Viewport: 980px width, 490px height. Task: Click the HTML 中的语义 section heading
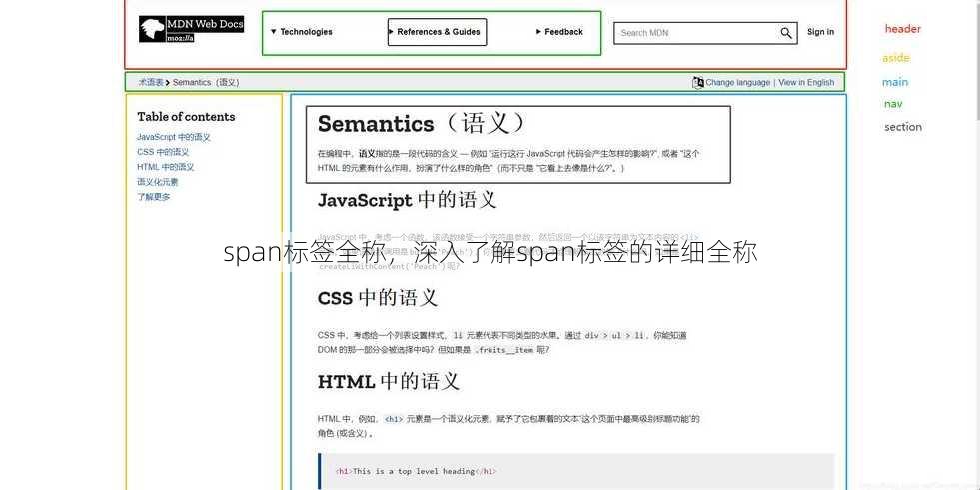tap(389, 381)
